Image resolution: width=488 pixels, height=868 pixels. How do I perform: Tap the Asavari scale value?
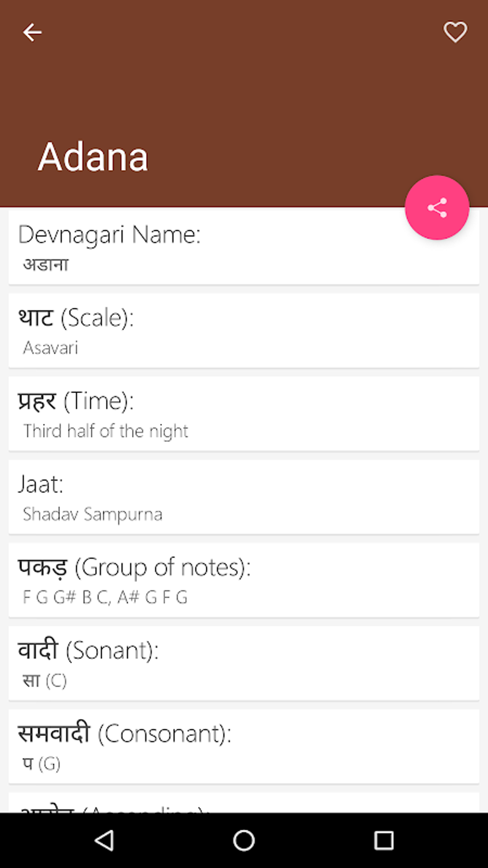coord(51,348)
